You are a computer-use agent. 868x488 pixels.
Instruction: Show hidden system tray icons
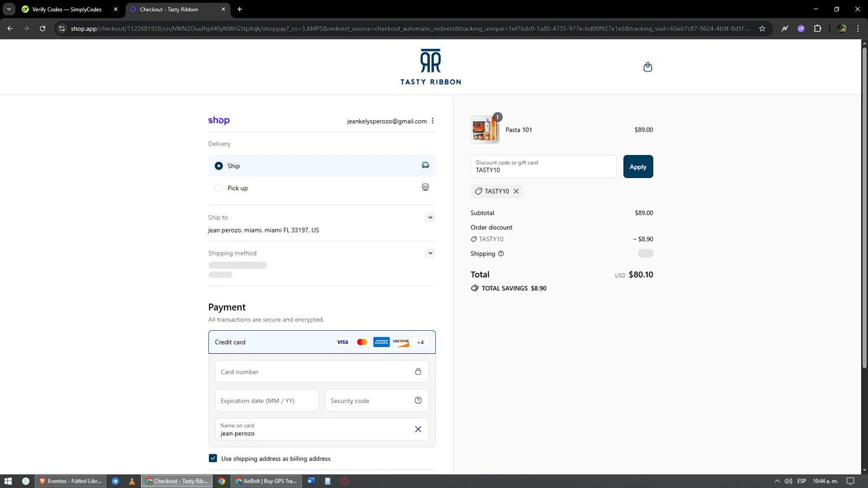point(777,481)
